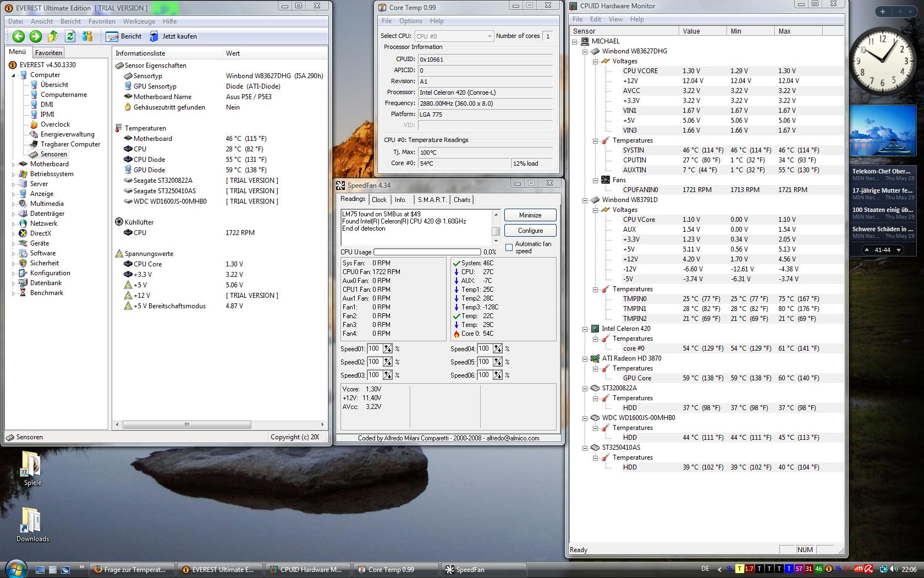The image size is (924, 578).
Task: Expand the Betriebssystem node in EVEREST tree
Action: click(x=14, y=174)
